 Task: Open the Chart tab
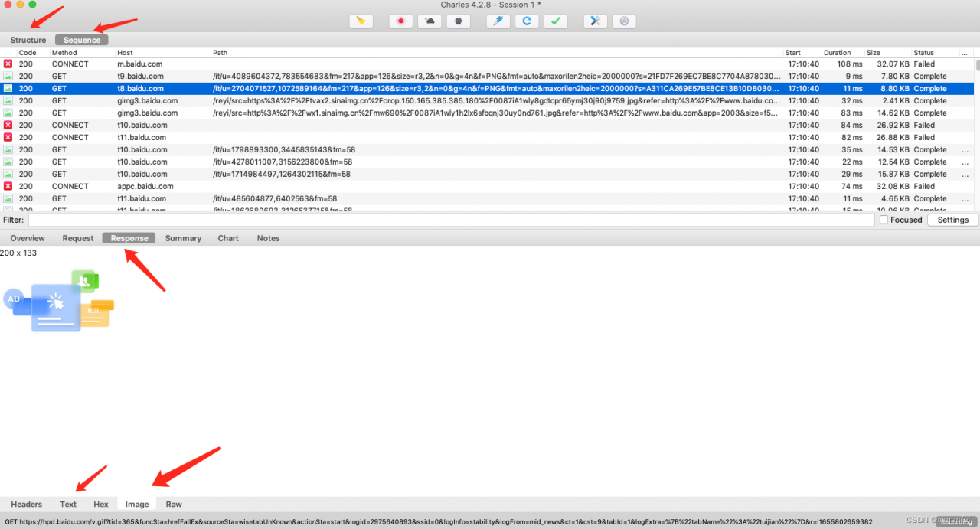[x=228, y=238]
